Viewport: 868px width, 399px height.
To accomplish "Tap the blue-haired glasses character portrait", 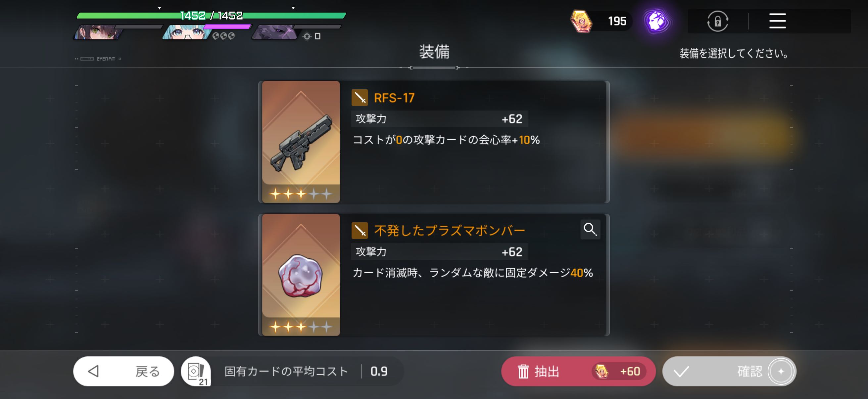I will tap(187, 32).
